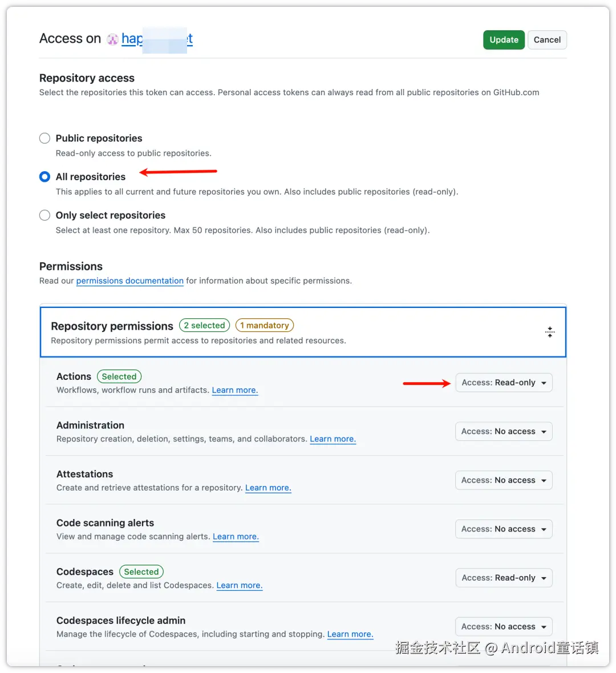Click the move handle on Repository permissions
This screenshot has height=673, width=616.
pyautogui.click(x=550, y=331)
